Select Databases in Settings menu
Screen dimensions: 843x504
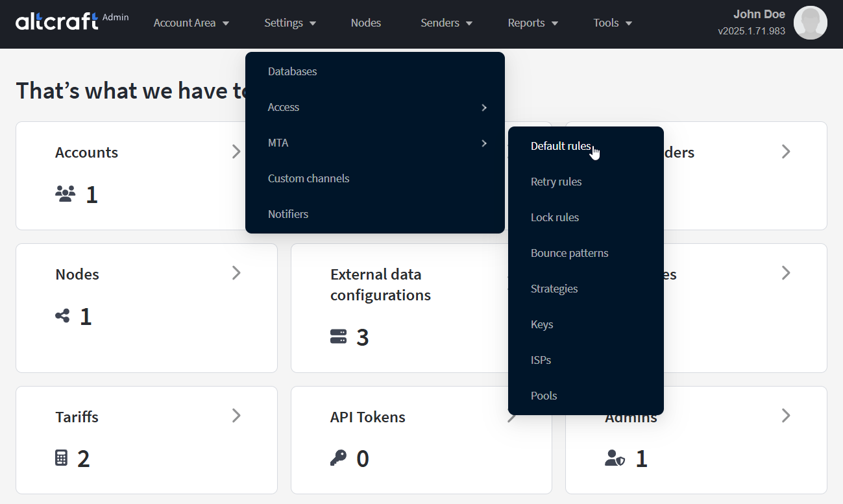[292, 71]
